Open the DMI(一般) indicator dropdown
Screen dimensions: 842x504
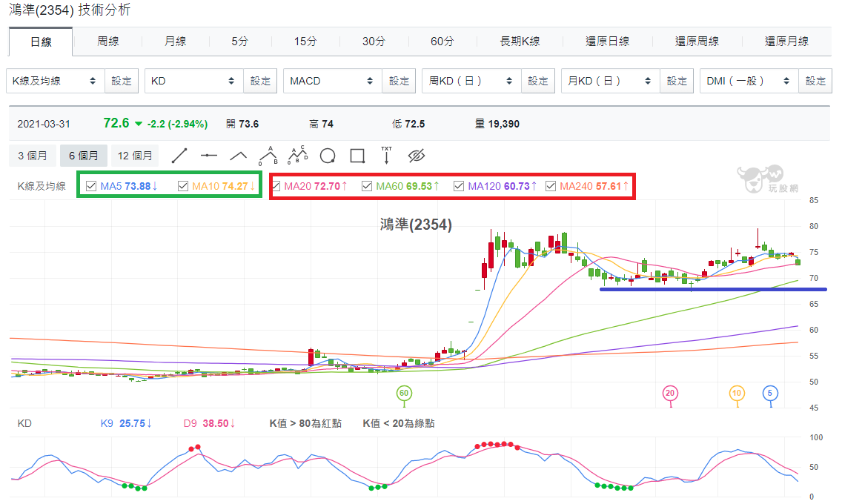[749, 81]
